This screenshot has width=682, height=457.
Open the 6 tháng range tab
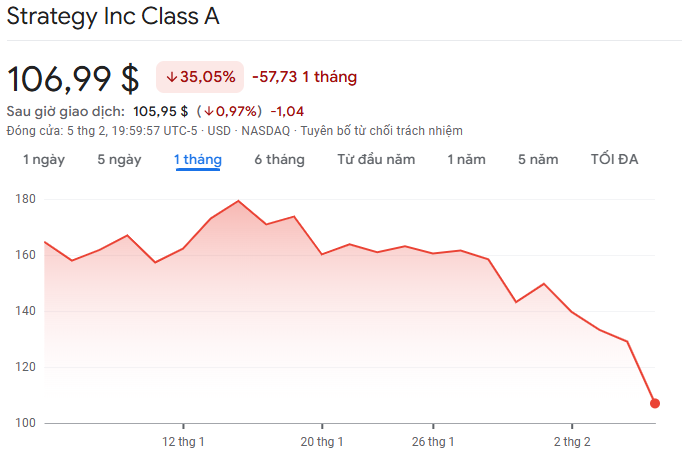point(279,160)
